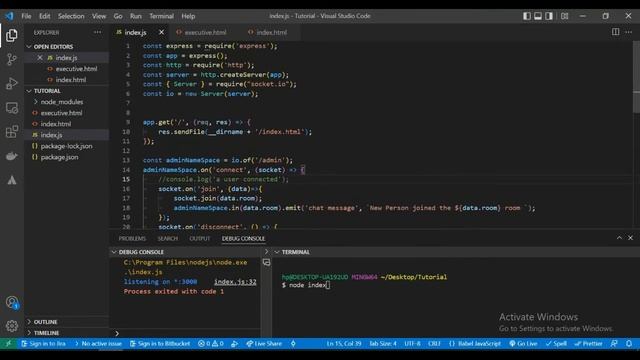Maximize the panel with up chevron
Image resolution: width=640 pixels, height=360 pixels.
[x=619, y=238]
